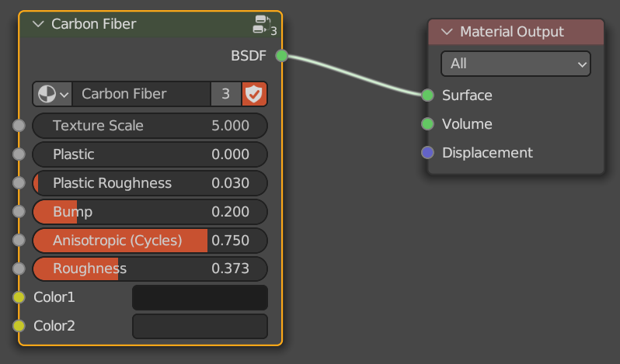Open the Color2 color swatch
The height and width of the screenshot is (364, 620).
pos(200,326)
